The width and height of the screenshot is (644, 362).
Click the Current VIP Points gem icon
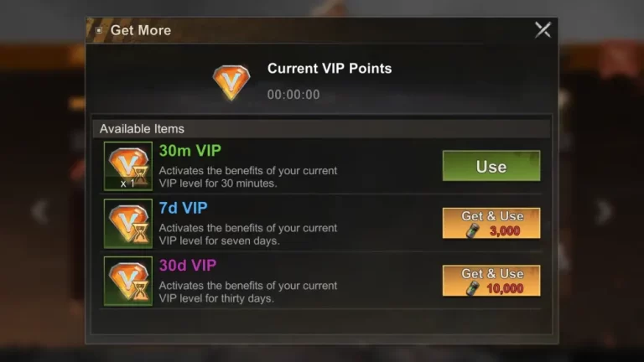click(x=231, y=82)
